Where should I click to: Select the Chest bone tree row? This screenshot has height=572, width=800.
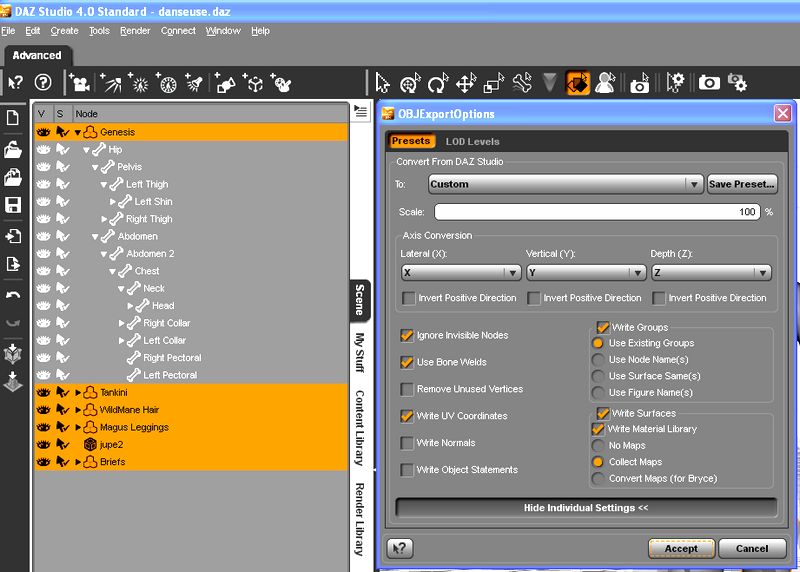tap(191, 271)
